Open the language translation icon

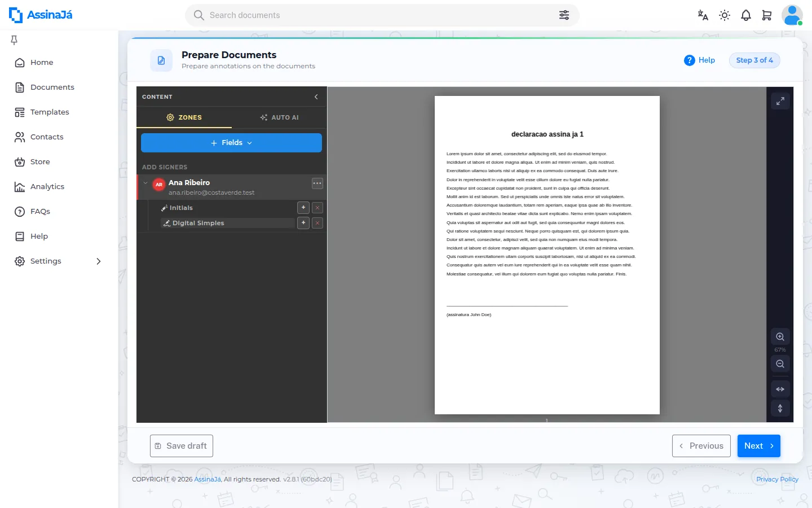click(x=703, y=15)
